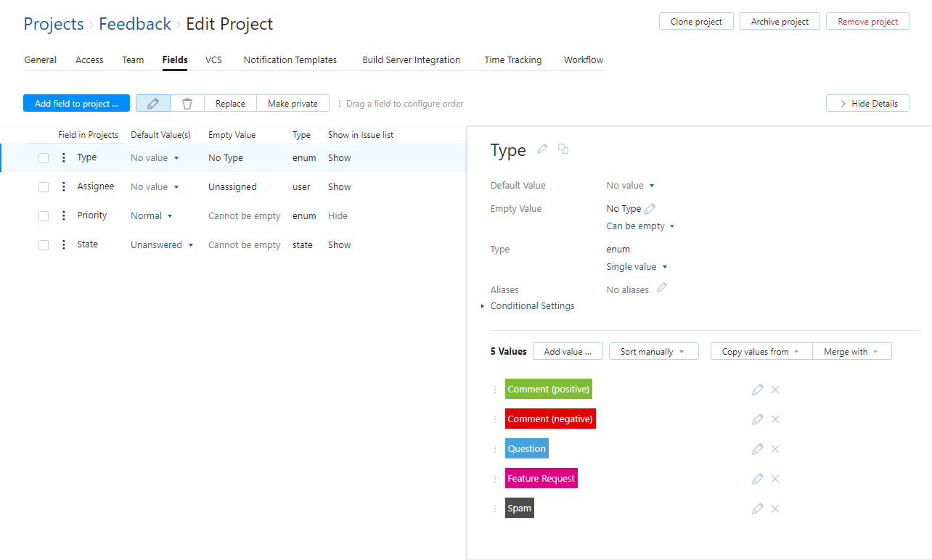Click pencil icon next to Type heading

[x=542, y=149]
